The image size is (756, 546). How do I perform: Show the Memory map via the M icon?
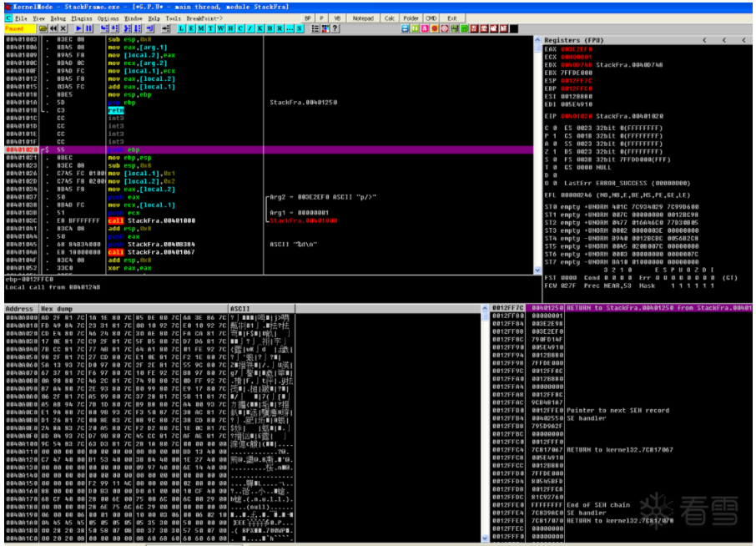click(x=200, y=29)
